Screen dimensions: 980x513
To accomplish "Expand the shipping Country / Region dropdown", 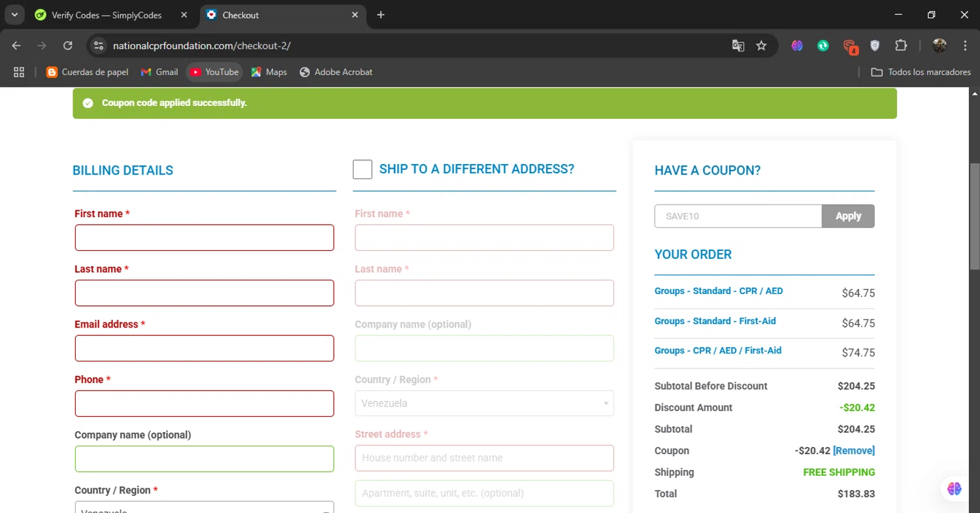I will point(484,403).
